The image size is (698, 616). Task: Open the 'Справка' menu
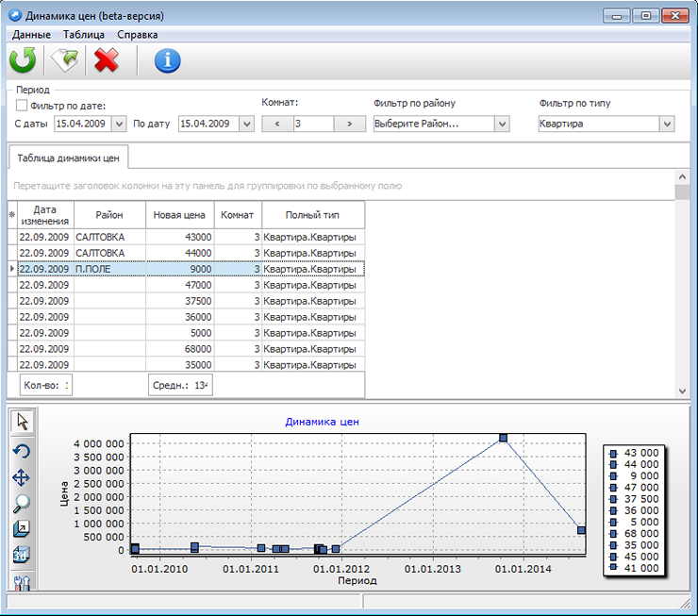(138, 34)
